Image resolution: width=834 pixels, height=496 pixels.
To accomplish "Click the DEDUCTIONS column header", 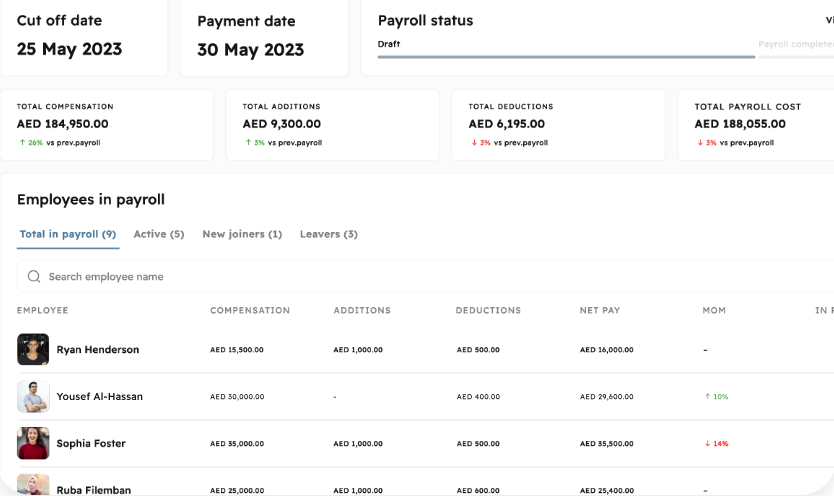I will point(488,310).
